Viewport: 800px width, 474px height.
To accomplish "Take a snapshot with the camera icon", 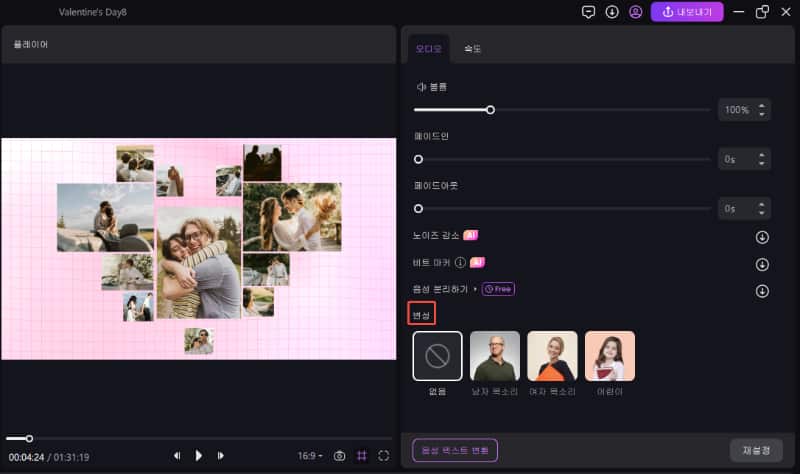I will (x=339, y=456).
